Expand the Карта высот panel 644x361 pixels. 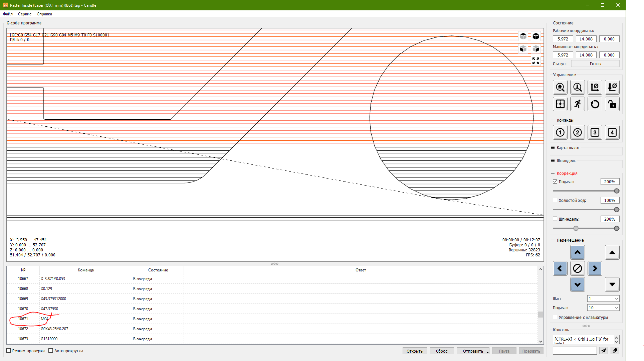(568, 148)
